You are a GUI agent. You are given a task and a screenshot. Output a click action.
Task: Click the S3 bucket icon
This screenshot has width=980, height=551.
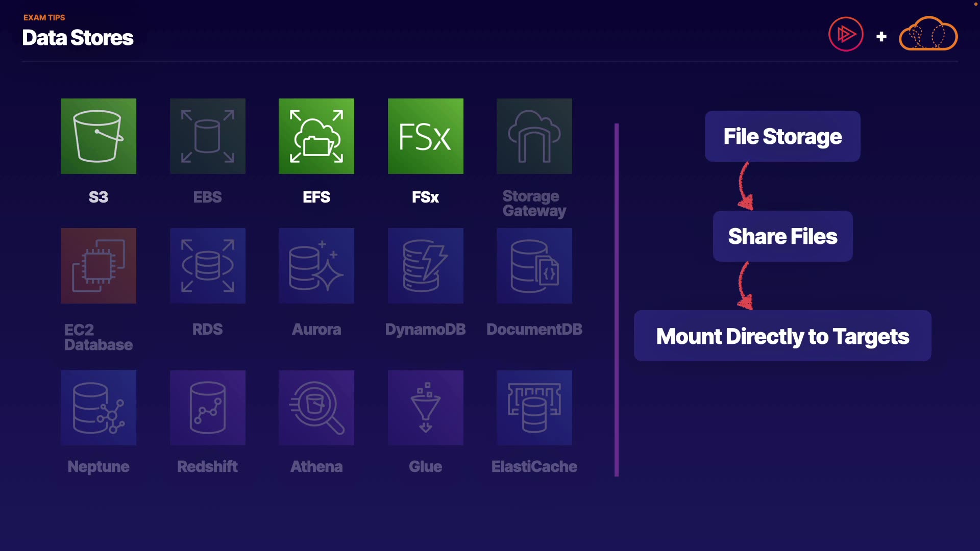(x=99, y=136)
